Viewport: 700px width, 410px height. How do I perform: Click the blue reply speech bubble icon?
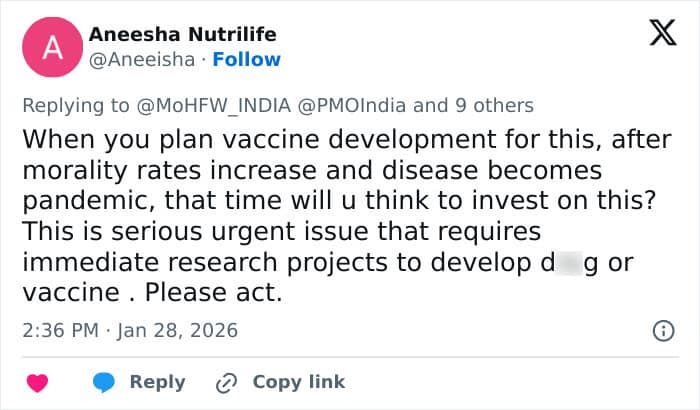tap(104, 382)
